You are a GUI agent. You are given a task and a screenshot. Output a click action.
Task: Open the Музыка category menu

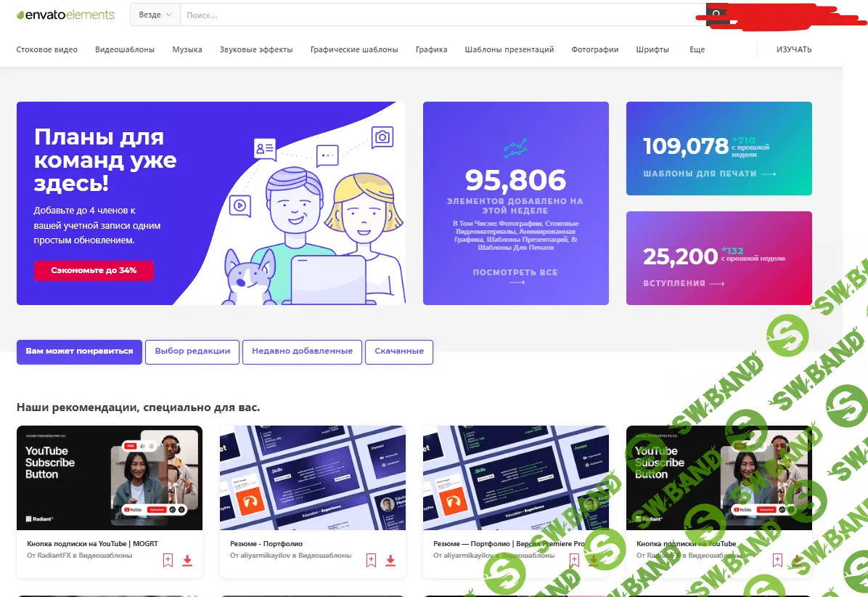[x=187, y=49]
